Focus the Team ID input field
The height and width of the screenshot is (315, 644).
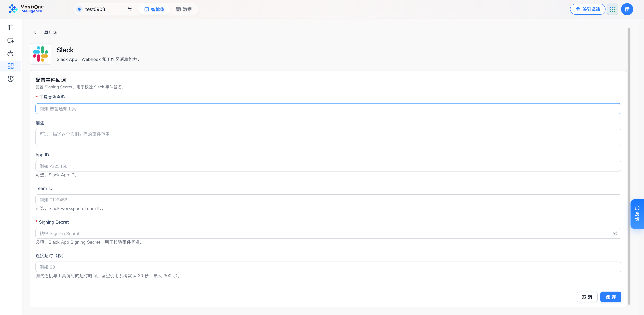pos(328,200)
